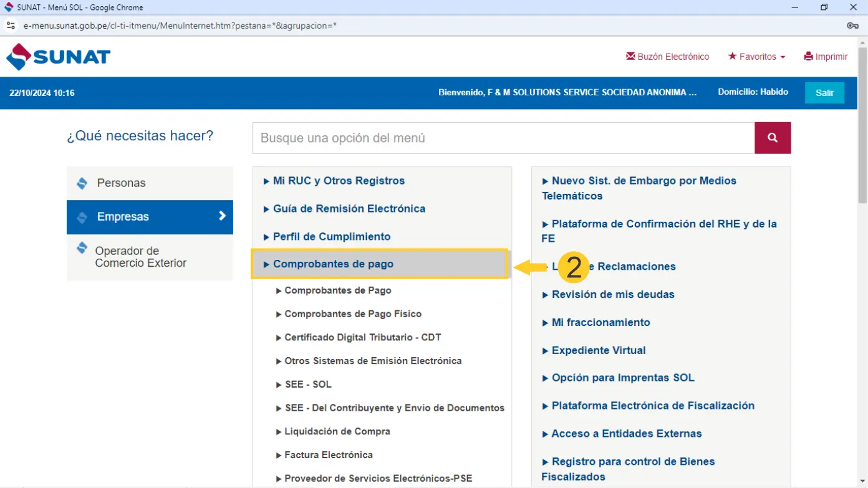Click the site info icon in address bar
Screen dimensions: 868x488
pyautogui.click(x=11, y=26)
